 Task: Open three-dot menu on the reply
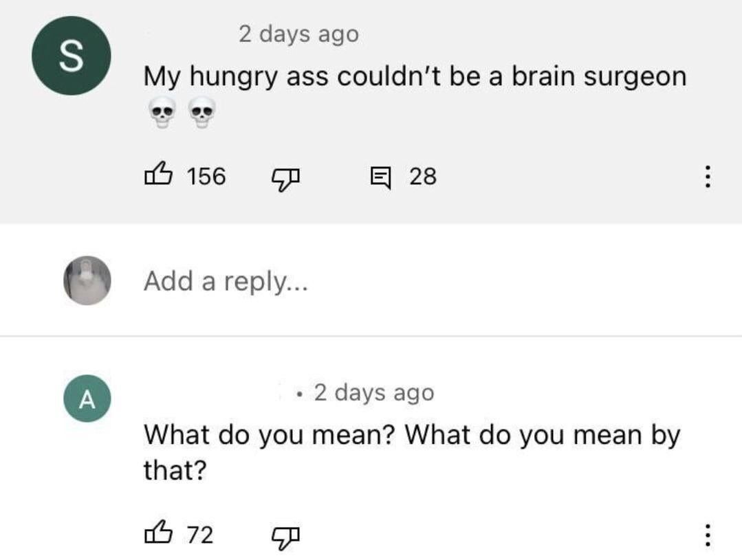tap(707, 535)
